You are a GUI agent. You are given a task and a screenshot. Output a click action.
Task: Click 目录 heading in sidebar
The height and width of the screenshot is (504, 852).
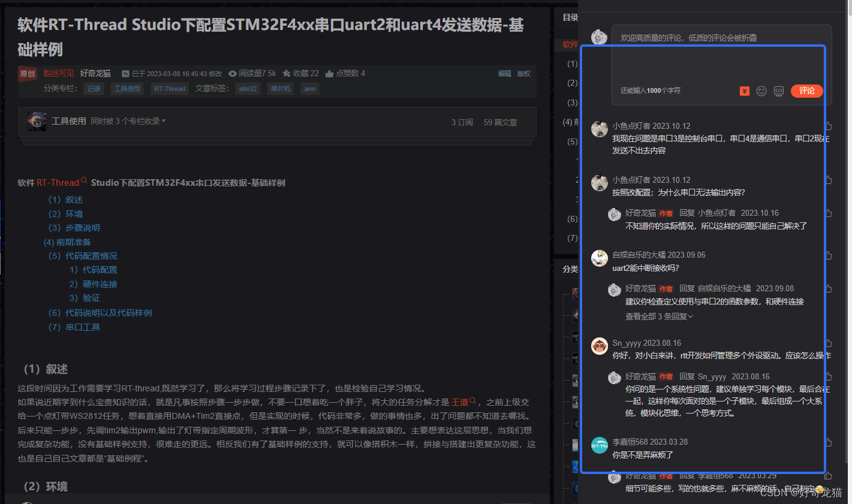click(570, 17)
